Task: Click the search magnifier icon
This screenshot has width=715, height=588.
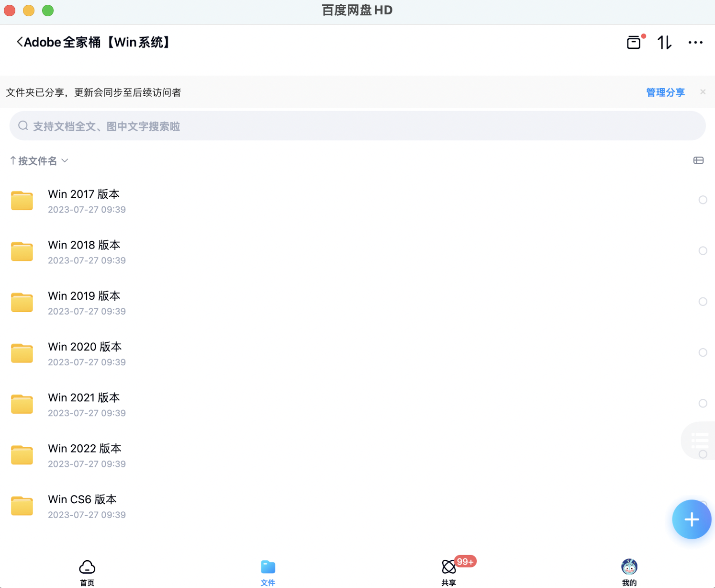Action: (23, 126)
